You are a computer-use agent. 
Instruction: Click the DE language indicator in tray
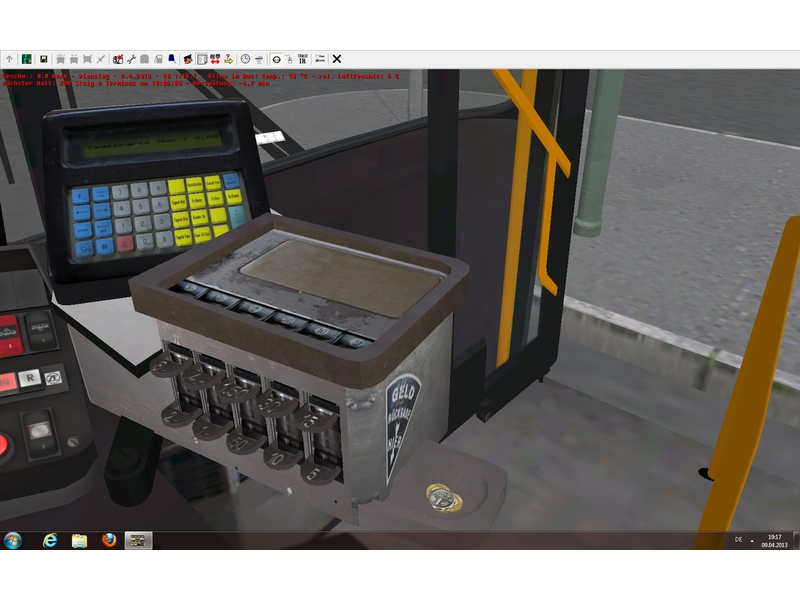click(x=738, y=540)
